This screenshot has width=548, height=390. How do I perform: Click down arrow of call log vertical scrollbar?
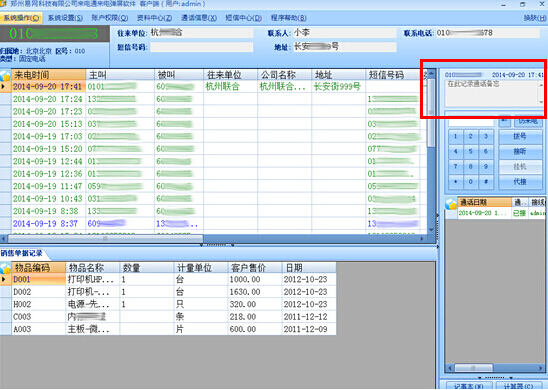(431, 230)
